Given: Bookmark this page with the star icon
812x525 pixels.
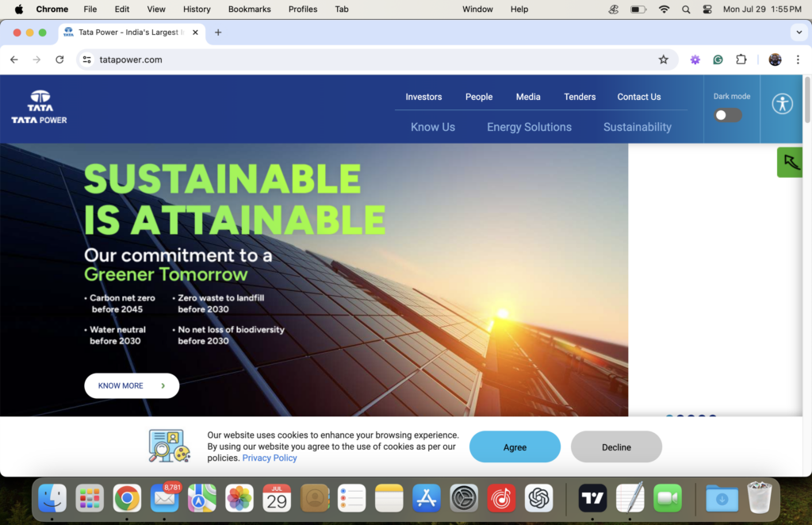Looking at the screenshot, I should (x=664, y=59).
